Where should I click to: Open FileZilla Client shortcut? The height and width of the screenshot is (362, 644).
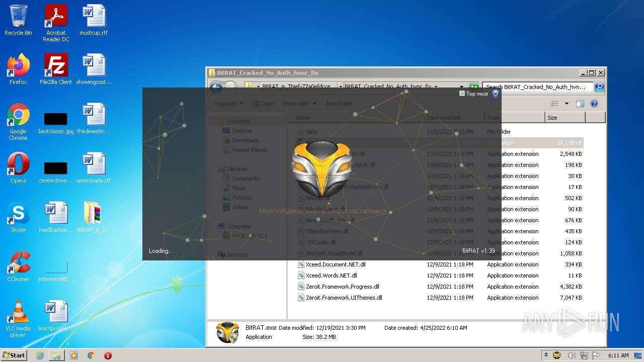56,69
